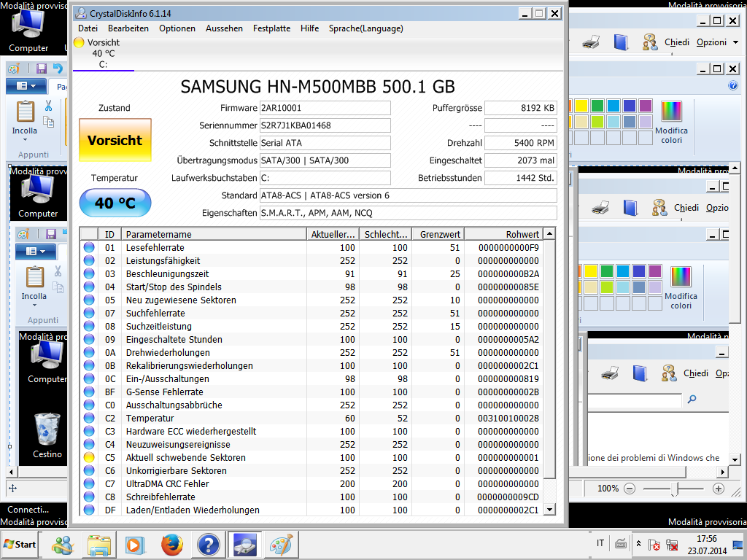Click the on-screen keyboard tray icon
The image size is (747, 560).
(x=621, y=543)
